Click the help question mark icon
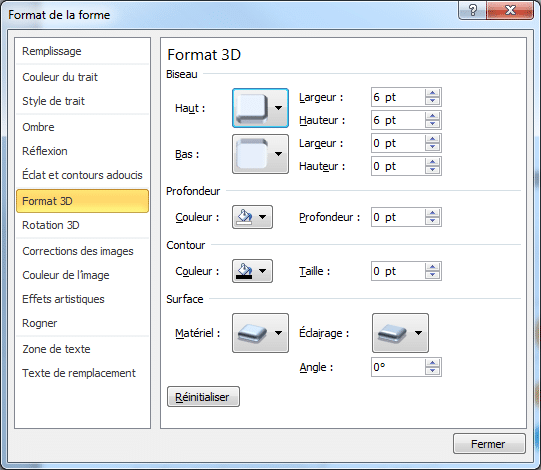 (x=473, y=10)
